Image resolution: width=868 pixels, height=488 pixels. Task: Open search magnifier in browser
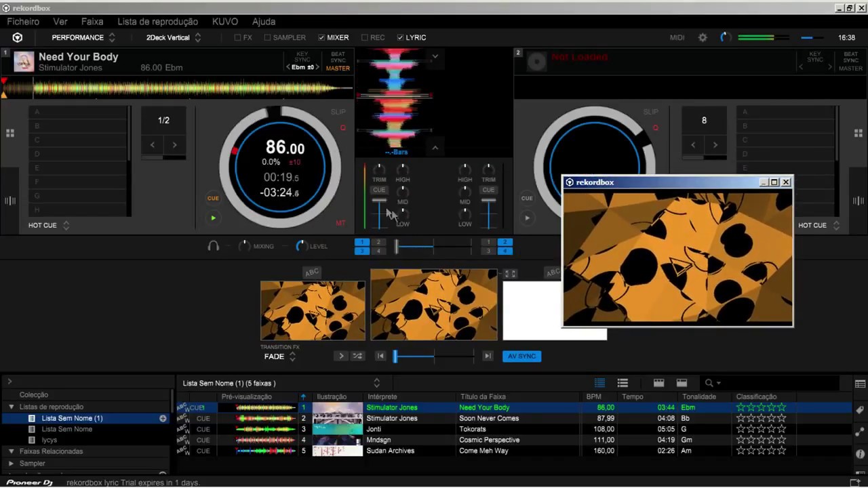pyautogui.click(x=709, y=383)
